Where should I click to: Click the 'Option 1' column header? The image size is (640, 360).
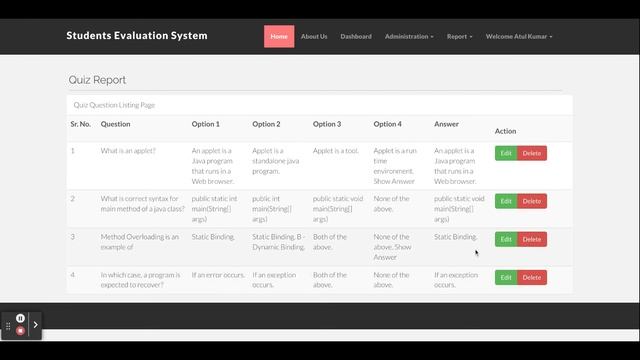(206, 124)
